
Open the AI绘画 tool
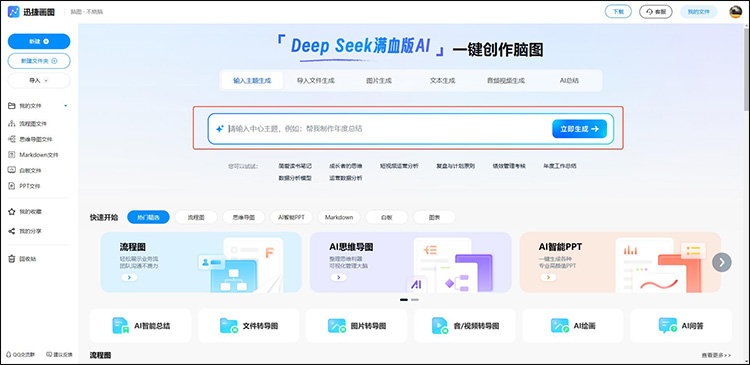tap(573, 326)
